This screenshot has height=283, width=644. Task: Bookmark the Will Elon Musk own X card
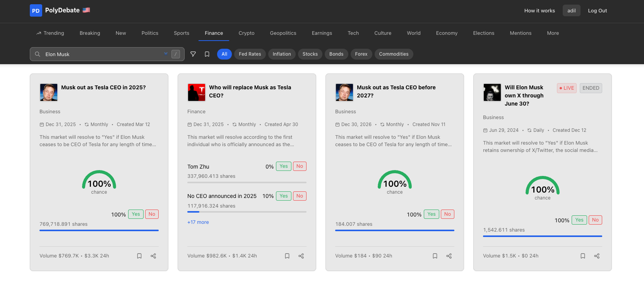(583, 256)
